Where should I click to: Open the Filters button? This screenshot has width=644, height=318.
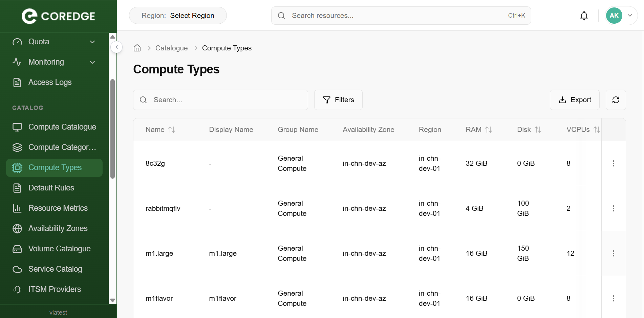(338, 100)
